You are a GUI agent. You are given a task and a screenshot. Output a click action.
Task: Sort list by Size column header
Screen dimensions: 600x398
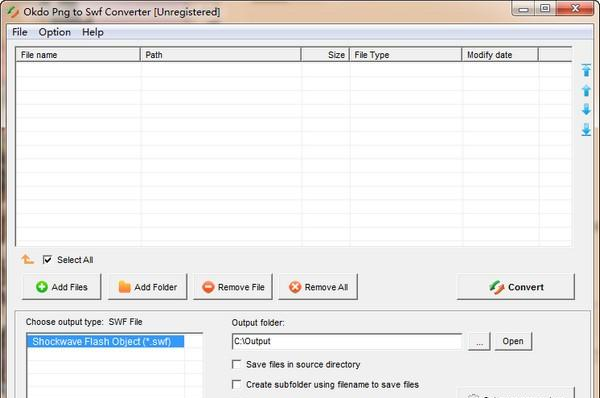325,55
